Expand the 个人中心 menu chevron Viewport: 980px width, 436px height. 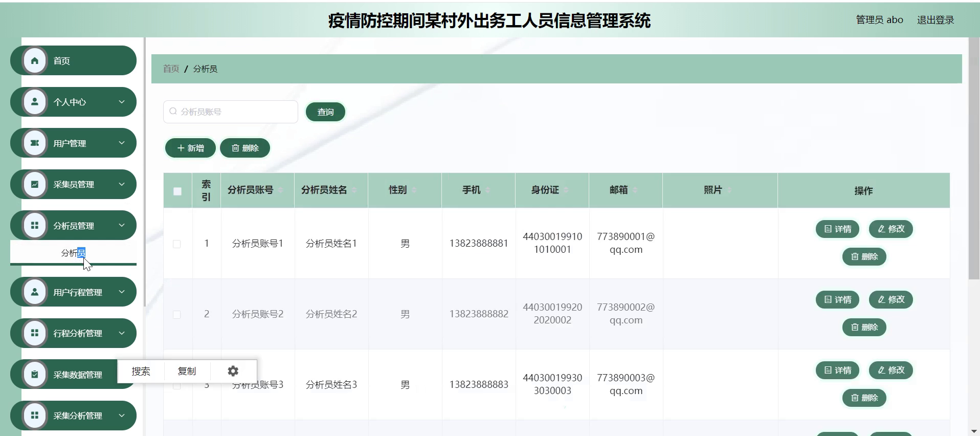click(x=122, y=101)
